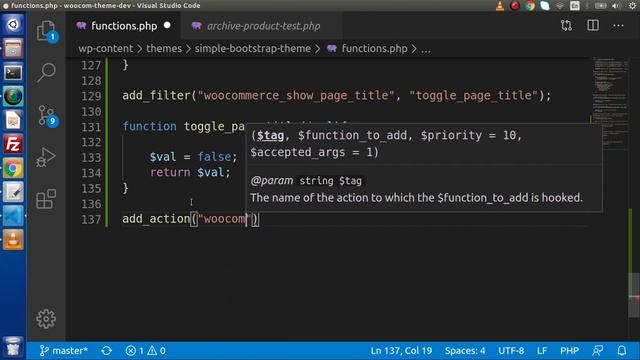Open Ubuntu dash from the launcher
Image resolution: width=640 pixels, height=360 pixels.
[13, 24]
